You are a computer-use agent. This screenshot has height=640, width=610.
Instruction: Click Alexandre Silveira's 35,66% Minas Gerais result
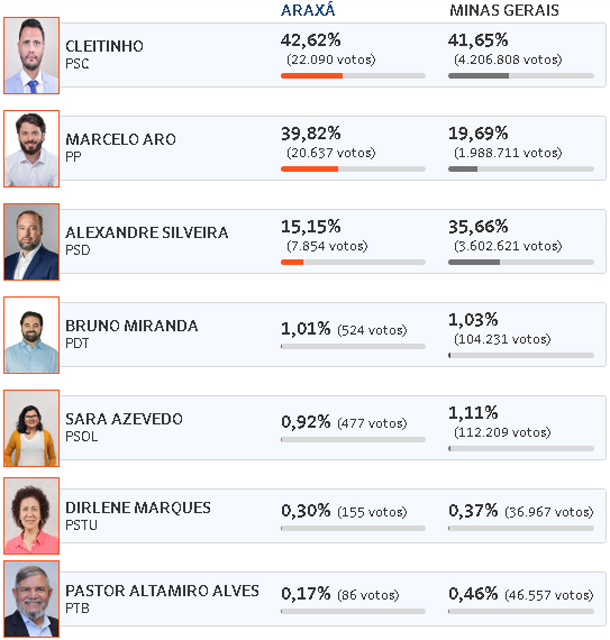478,226
